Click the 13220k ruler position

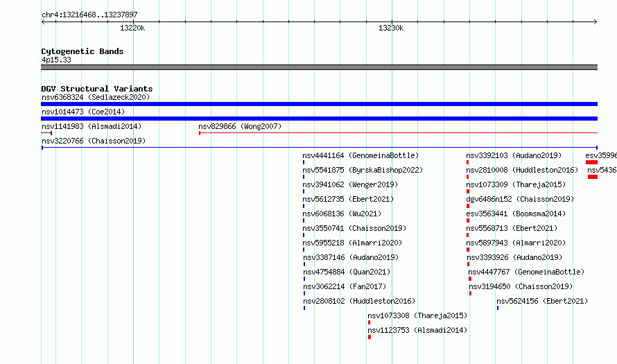[x=132, y=28]
